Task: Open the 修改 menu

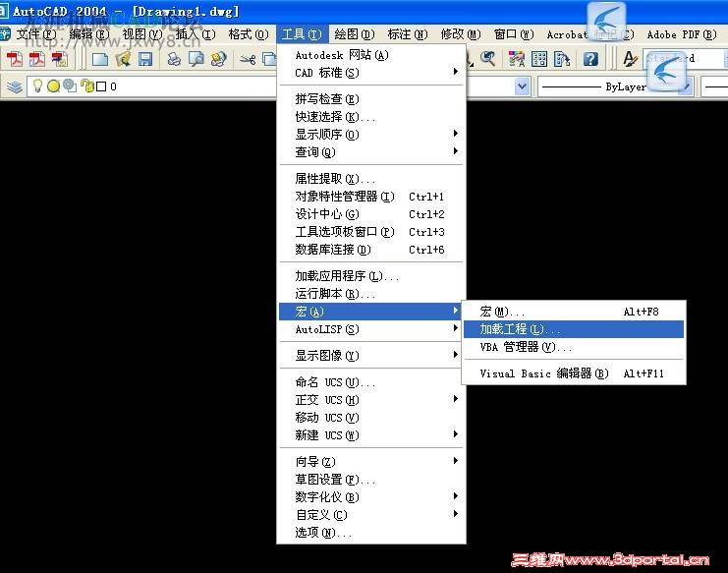Action: 461,34
